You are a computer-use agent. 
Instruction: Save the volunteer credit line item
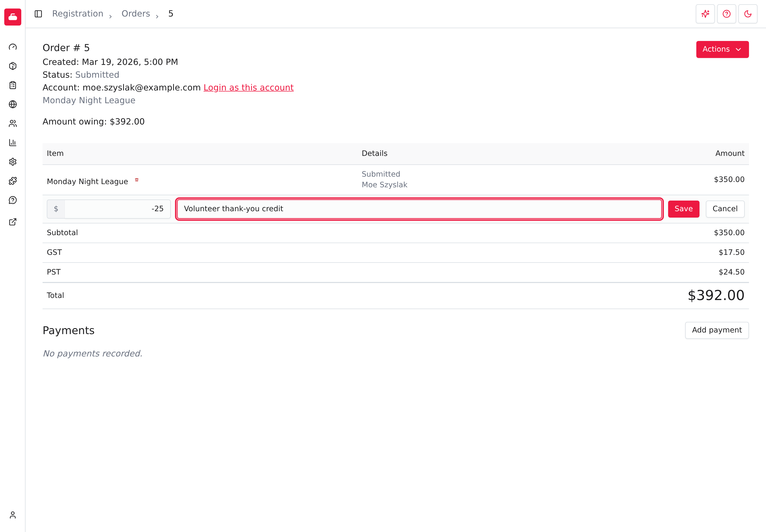[683, 209]
